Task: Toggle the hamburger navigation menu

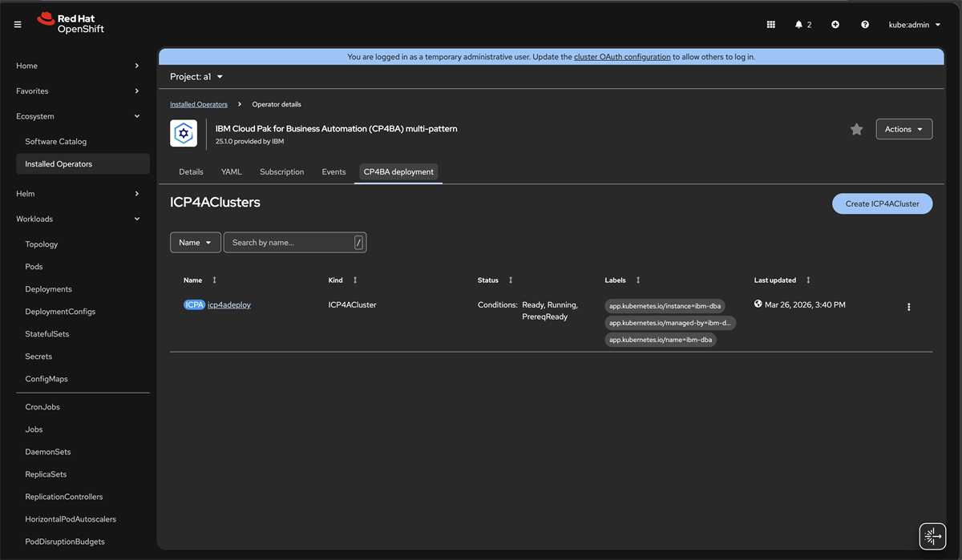Action: pyautogui.click(x=18, y=24)
